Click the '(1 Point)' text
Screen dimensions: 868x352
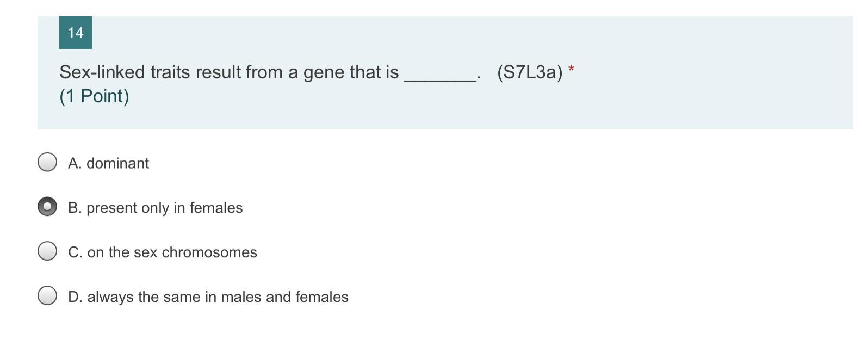94,96
